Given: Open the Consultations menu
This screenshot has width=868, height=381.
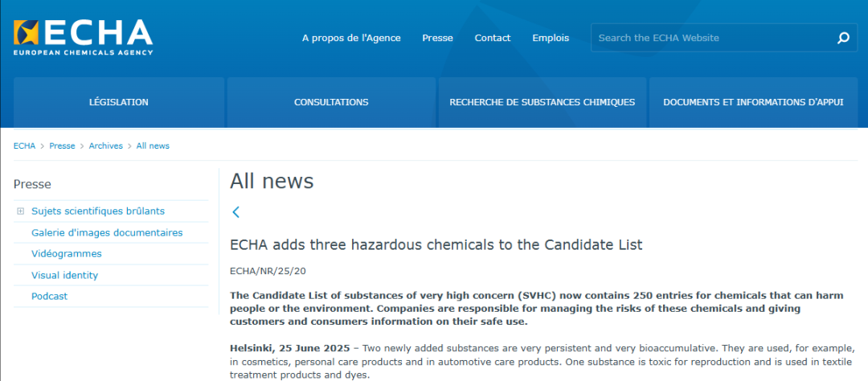Looking at the screenshot, I should click(331, 102).
